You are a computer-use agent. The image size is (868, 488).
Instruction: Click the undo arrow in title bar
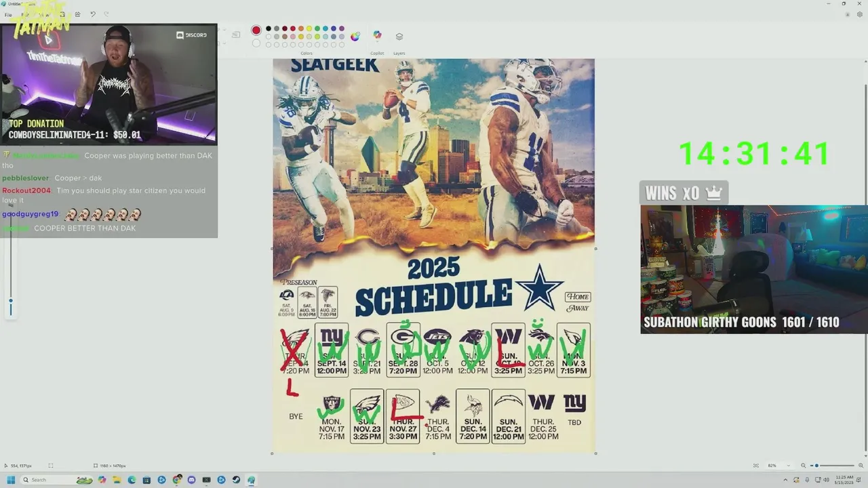[92, 14]
